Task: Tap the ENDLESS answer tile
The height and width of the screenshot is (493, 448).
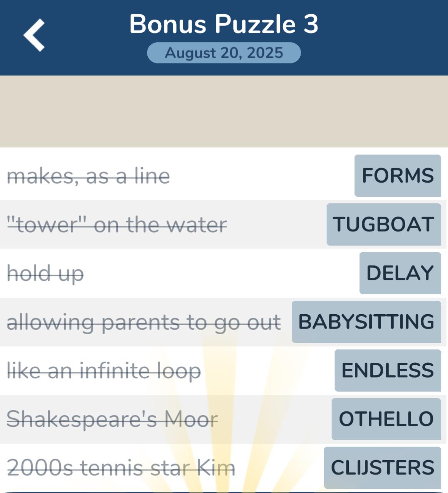Action: pyautogui.click(x=388, y=371)
